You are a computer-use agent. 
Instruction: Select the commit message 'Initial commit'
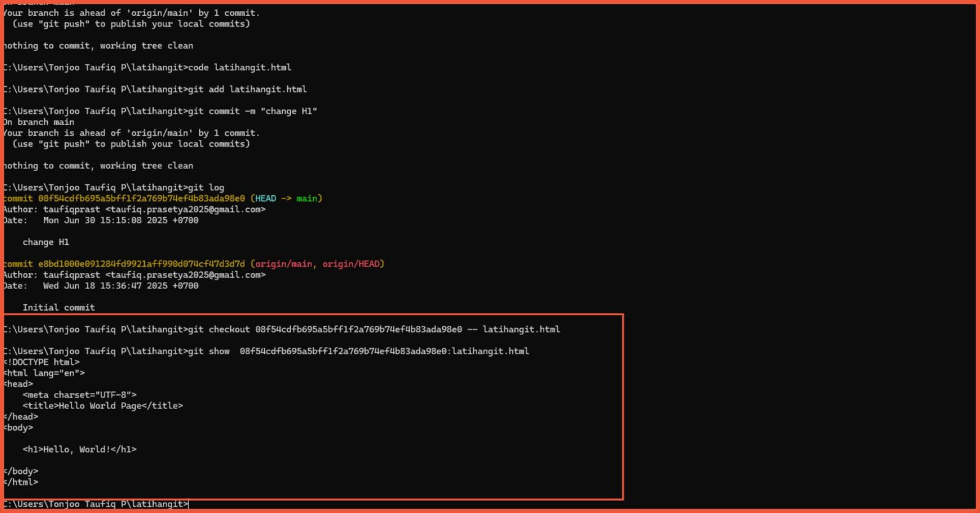[59, 307]
